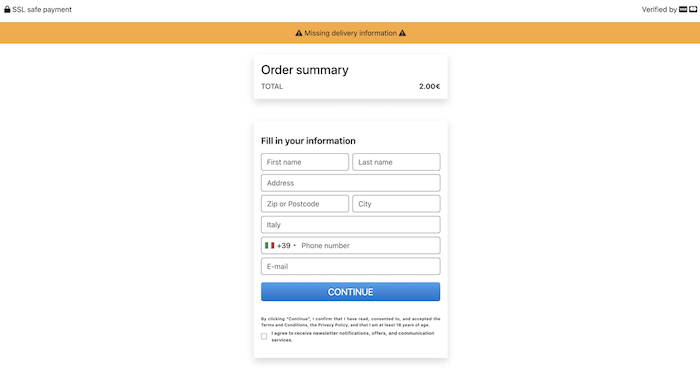
Task: Click the SSL padlock icon
Action: tap(7, 9)
